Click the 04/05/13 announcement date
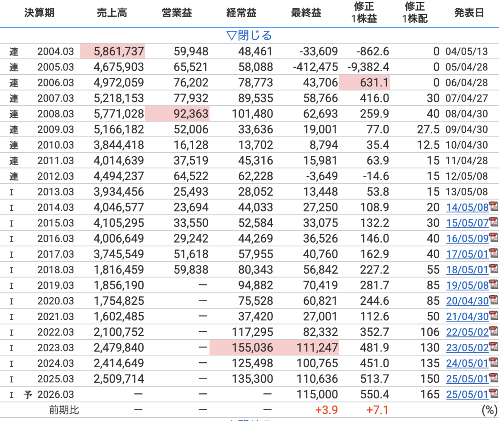 (467, 52)
